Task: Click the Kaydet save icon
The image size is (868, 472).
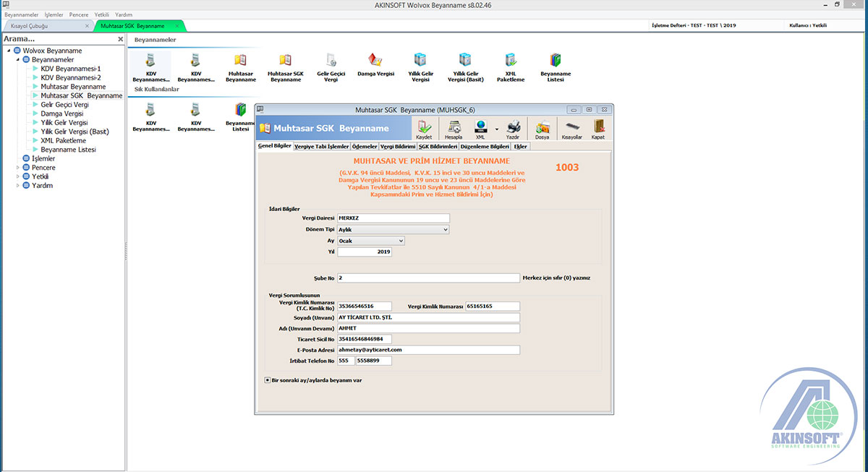Action: [x=424, y=128]
